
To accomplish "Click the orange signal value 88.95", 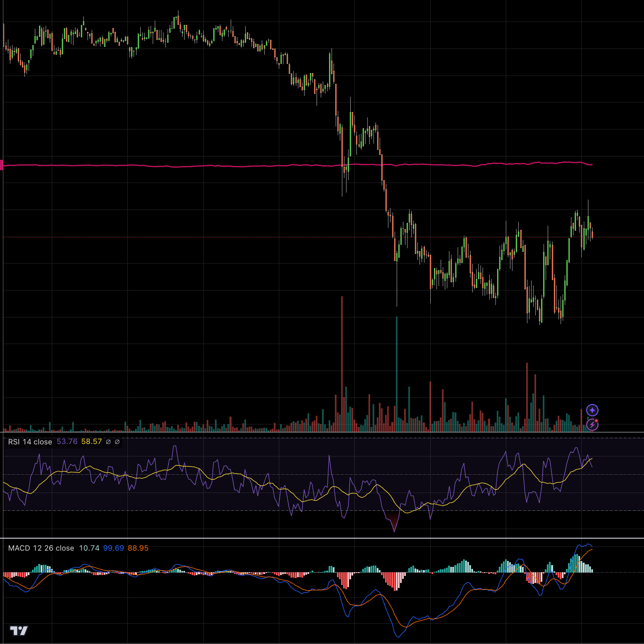I will pyautogui.click(x=138, y=548).
